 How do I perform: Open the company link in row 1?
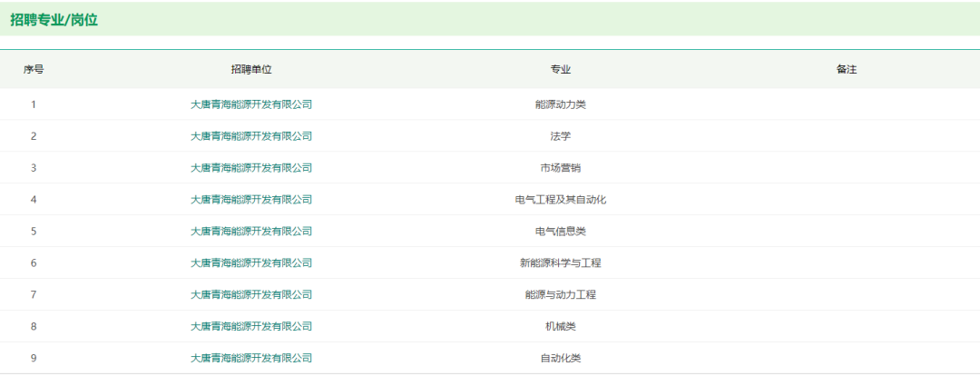click(251, 104)
